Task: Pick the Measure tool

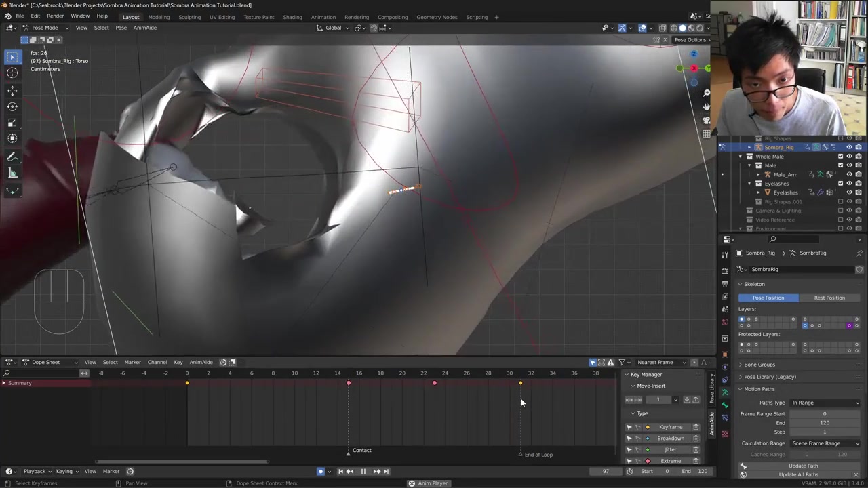Action: pyautogui.click(x=12, y=173)
